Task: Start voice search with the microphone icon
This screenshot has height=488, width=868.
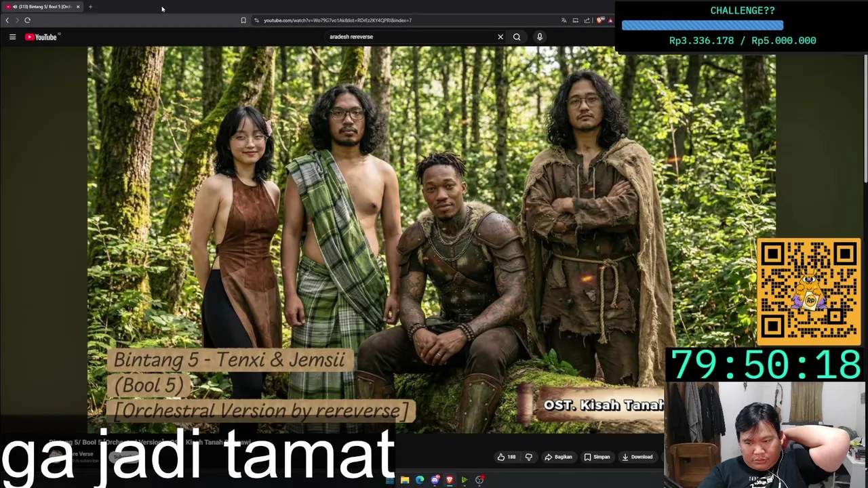Action: click(x=540, y=37)
